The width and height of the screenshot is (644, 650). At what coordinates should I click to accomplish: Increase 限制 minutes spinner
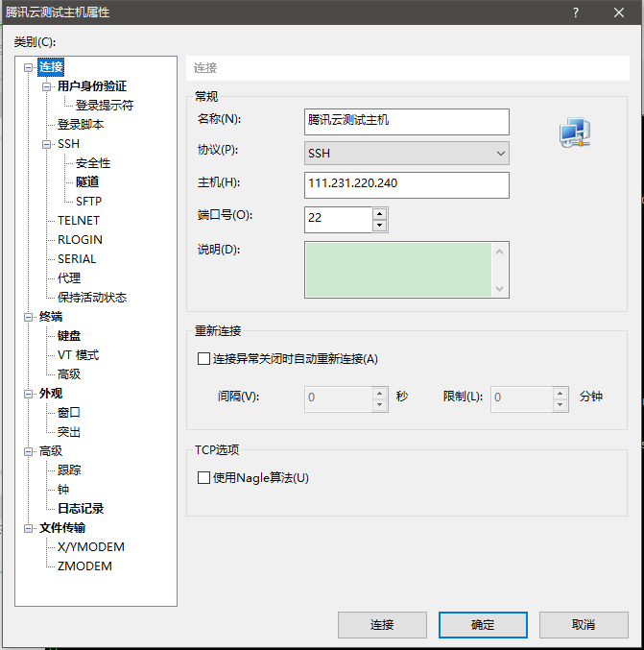(x=560, y=393)
